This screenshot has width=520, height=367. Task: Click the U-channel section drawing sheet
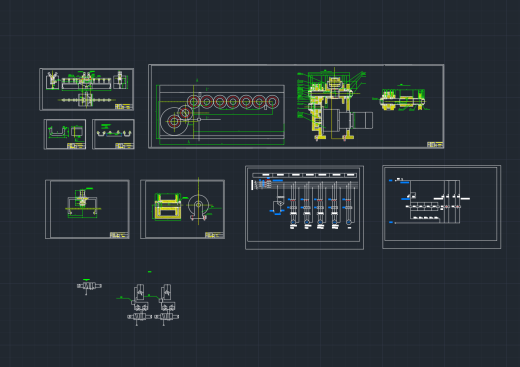(65, 134)
